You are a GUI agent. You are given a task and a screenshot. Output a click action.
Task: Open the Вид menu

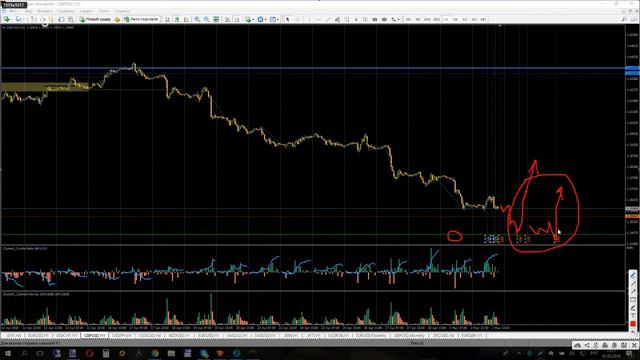(x=28, y=11)
